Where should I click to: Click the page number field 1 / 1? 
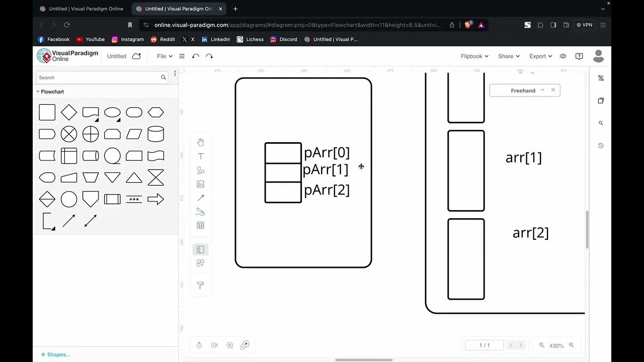pyautogui.click(x=484, y=345)
